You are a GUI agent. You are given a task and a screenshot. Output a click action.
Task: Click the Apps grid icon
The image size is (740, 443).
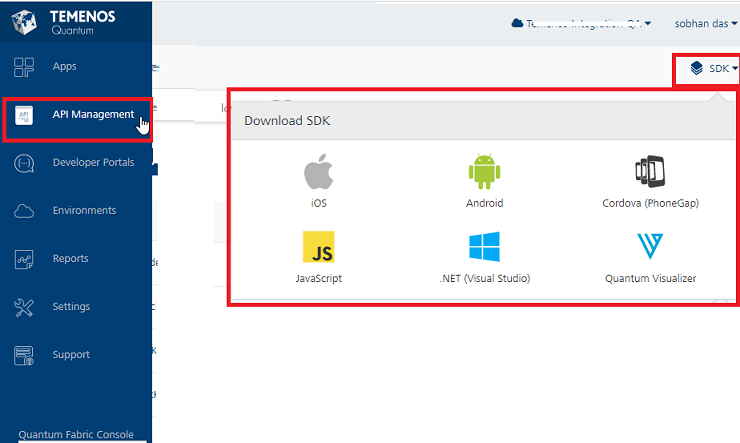tap(24, 67)
